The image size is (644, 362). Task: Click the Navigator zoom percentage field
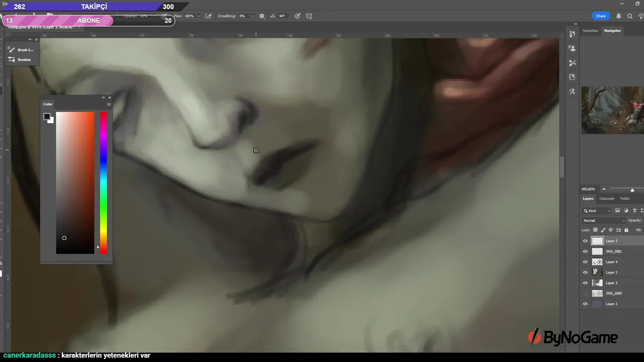click(588, 190)
